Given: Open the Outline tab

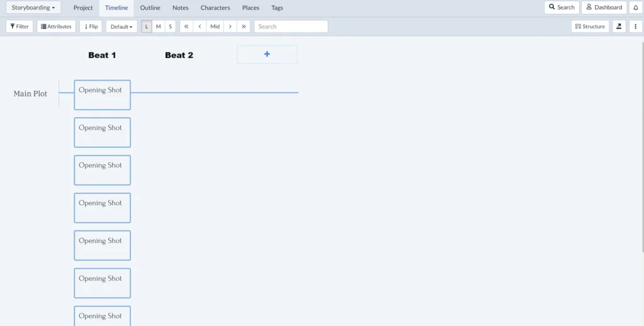Looking at the screenshot, I should click(150, 8).
